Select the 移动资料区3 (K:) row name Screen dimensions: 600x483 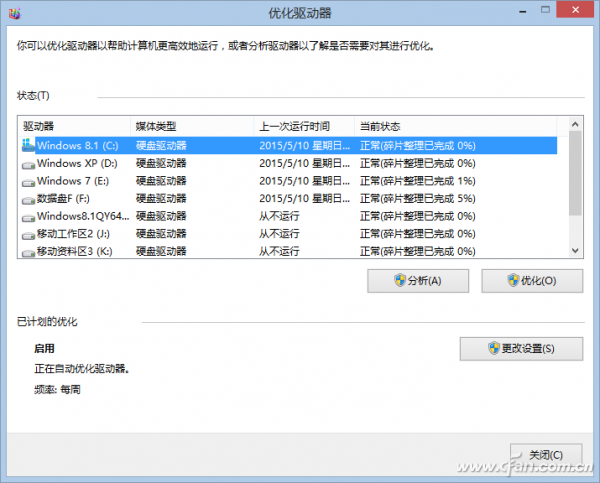point(75,251)
